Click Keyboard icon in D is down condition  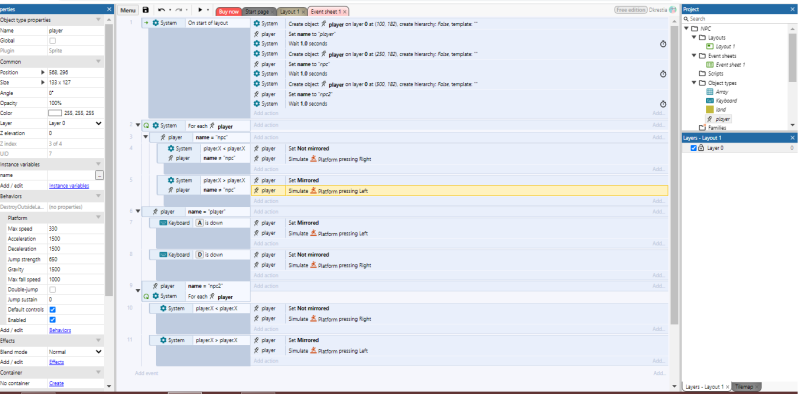coord(163,255)
